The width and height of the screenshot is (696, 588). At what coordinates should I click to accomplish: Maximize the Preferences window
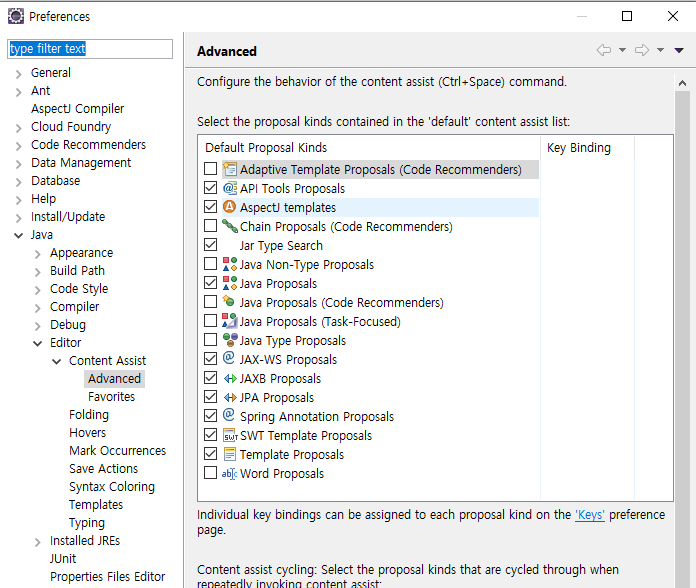(627, 16)
